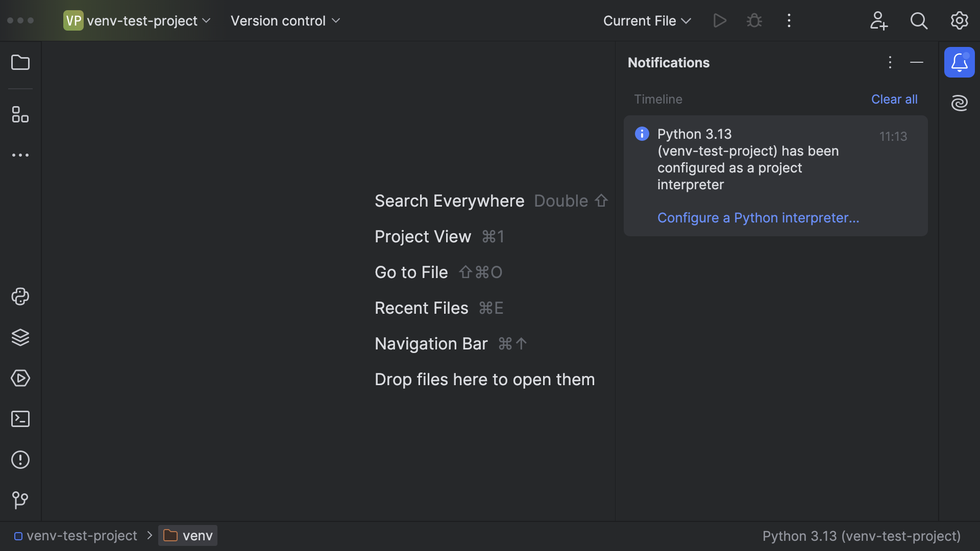
Task: Open the Git tool window
Action: 20,500
